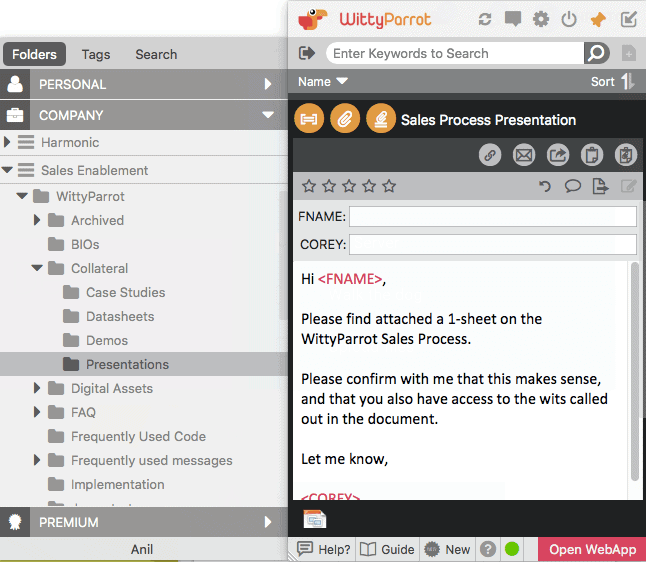Image resolution: width=646 pixels, height=562 pixels.
Task: Click the power logout icon
Action: tap(569, 19)
